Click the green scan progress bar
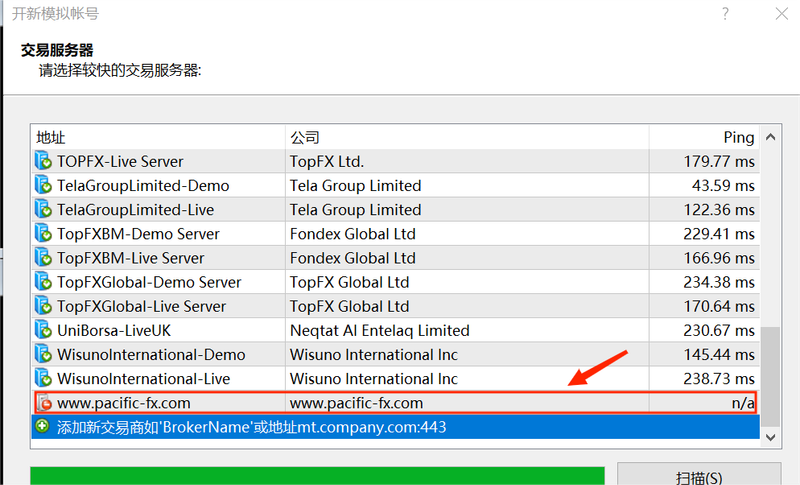The height and width of the screenshot is (485, 800). pyautogui.click(x=317, y=475)
